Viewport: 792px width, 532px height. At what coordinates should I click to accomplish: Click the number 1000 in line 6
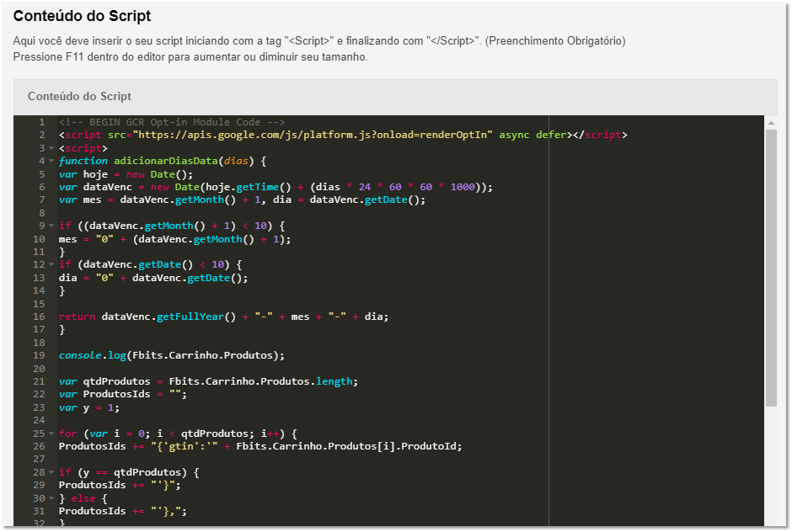[463, 187]
